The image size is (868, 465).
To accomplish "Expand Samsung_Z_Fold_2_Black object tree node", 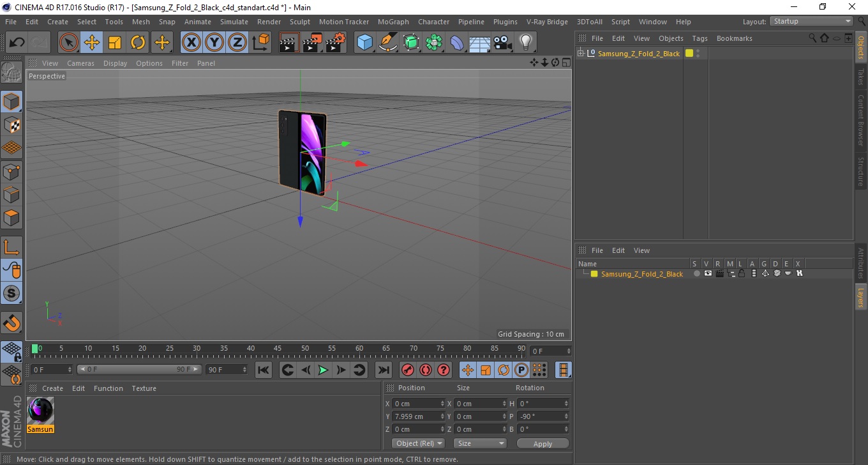I will click(x=580, y=54).
